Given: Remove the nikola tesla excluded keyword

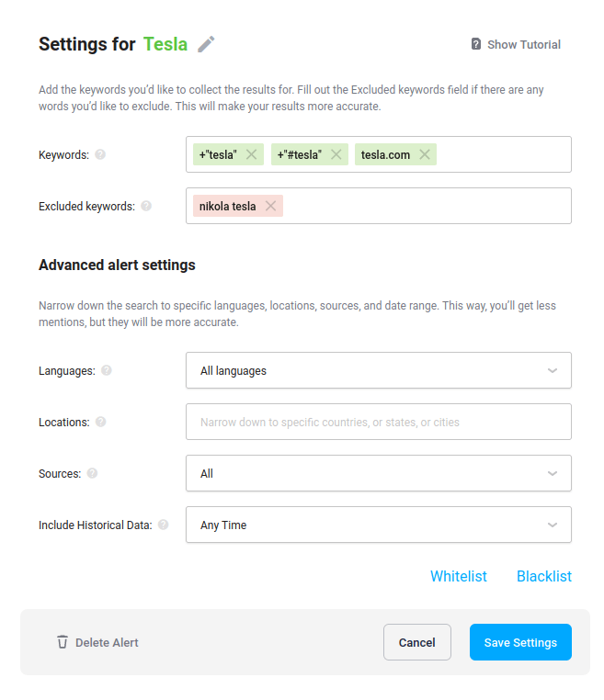Looking at the screenshot, I should [270, 206].
